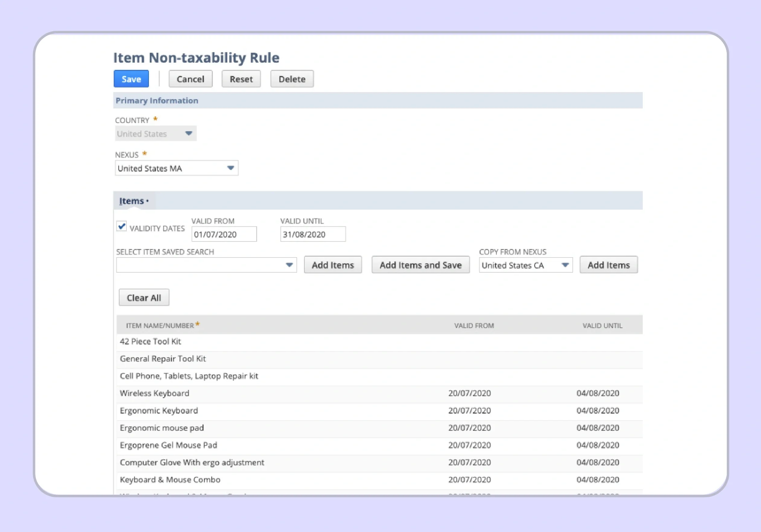Click Valid Until date of Keyboard & Mouse Combo
This screenshot has height=532, width=761.
[x=598, y=480]
